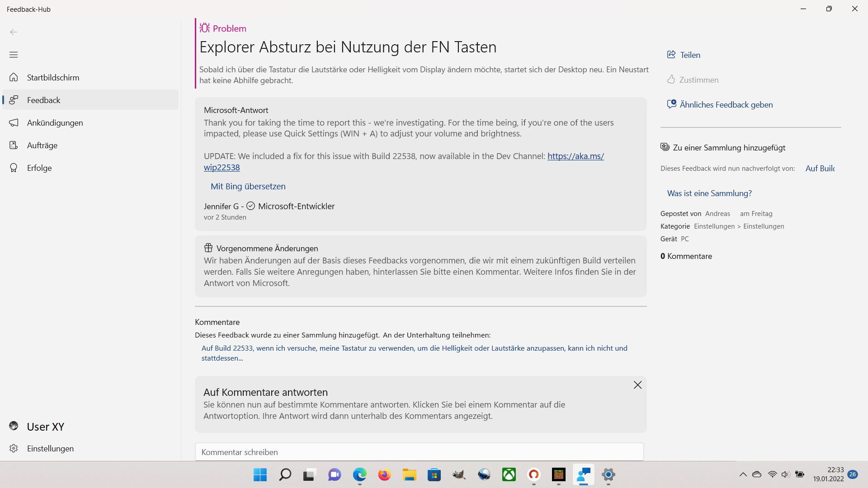The width and height of the screenshot is (868, 488).
Task: Open Microsoft Edge from the taskbar
Action: pyautogui.click(x=360, y=474)
